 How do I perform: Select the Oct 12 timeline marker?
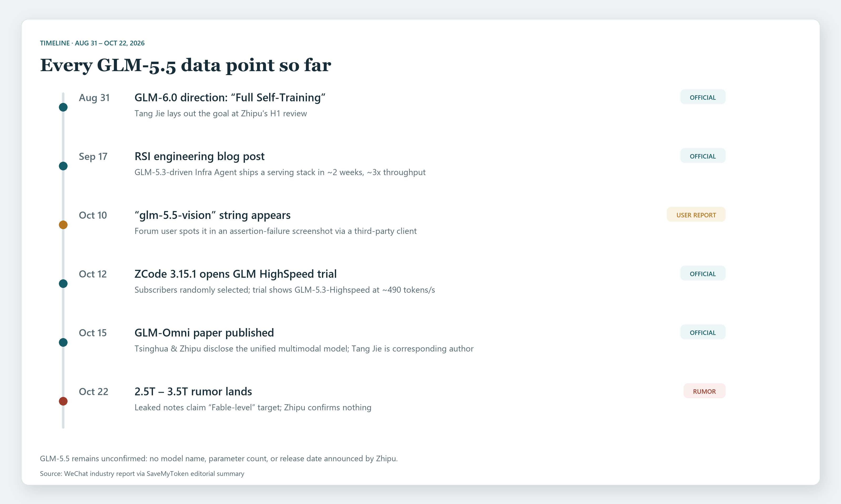[x=63, y=283]
